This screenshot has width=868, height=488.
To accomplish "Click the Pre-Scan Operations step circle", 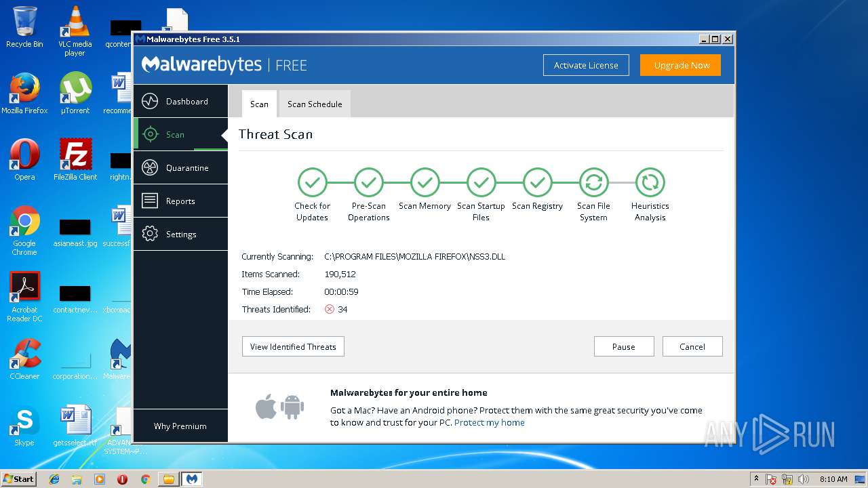I will point(368,182).
